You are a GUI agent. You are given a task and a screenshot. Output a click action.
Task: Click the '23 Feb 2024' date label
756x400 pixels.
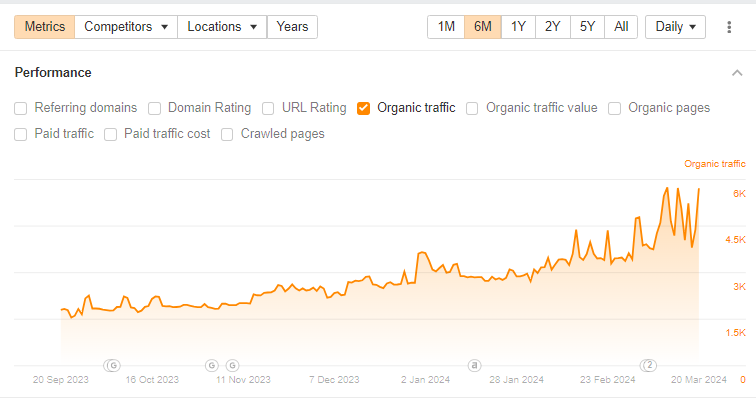click(x=608, y=380)
